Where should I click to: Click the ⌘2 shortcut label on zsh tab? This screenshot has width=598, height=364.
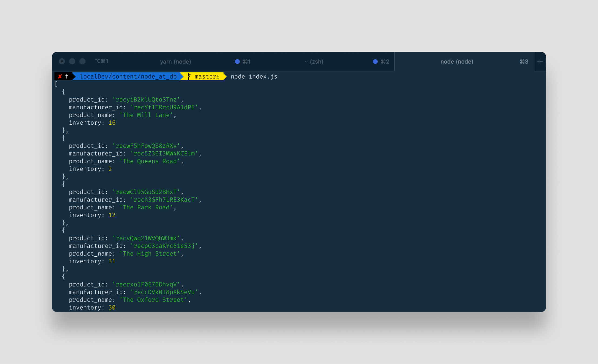coord(385,62)
